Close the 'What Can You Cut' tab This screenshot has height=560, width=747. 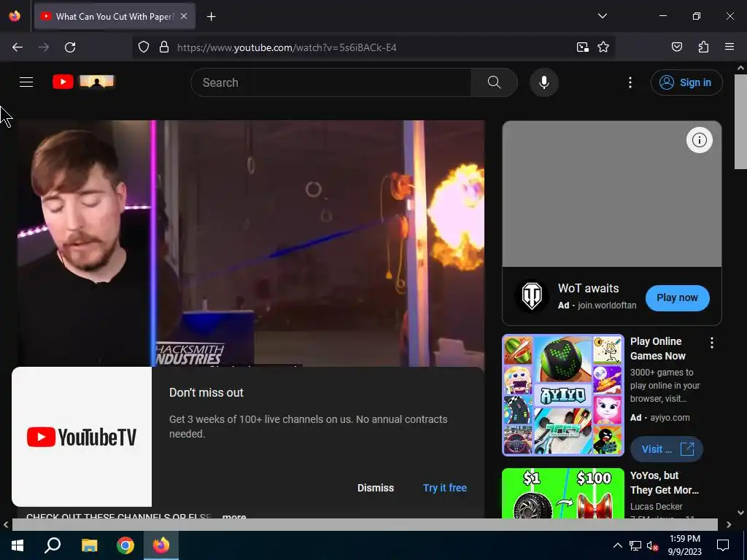(x=184, y=16)
